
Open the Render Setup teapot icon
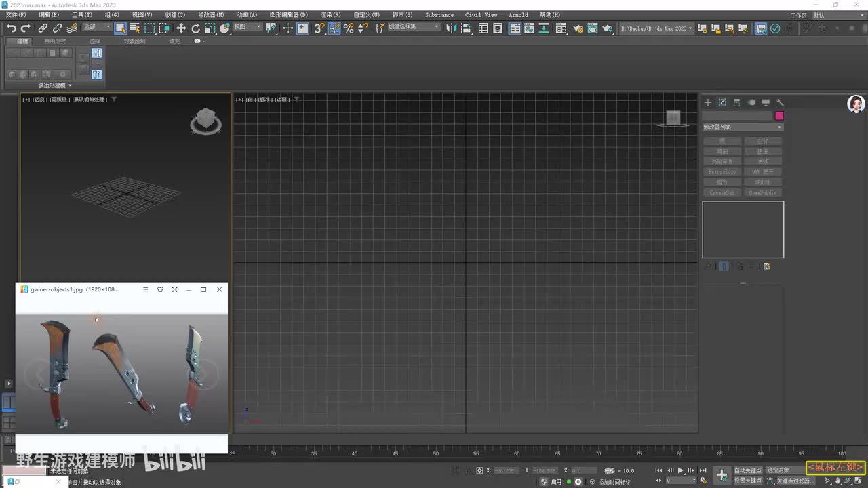578,28
